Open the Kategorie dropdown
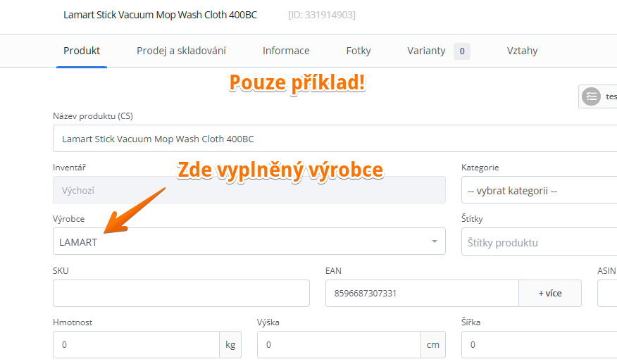The width and height of the screenshot is (617, 364). point(539,190)
